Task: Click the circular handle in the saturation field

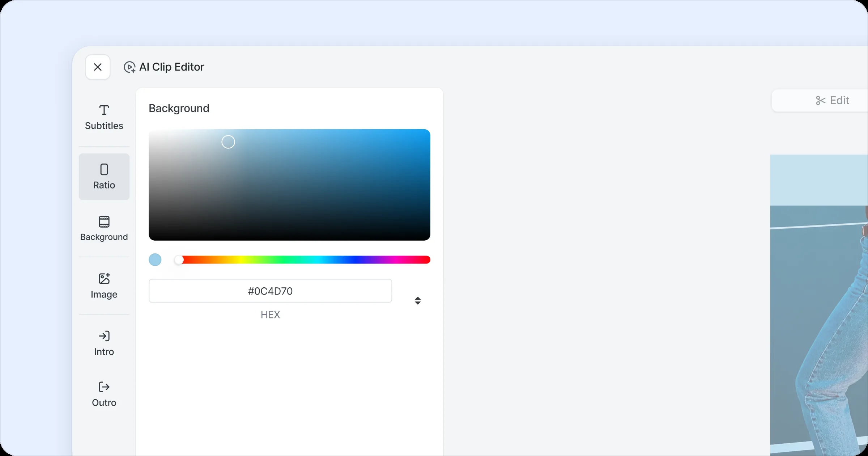Action: [x=228, y=142]
